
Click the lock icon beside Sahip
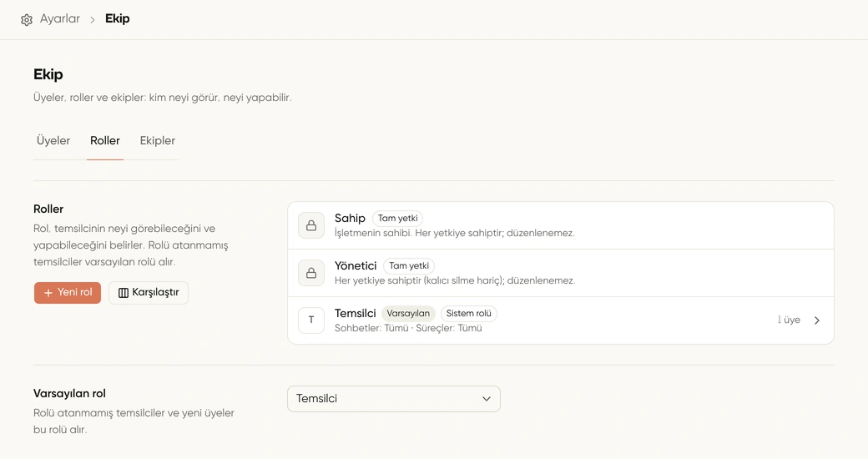[311, 225]
